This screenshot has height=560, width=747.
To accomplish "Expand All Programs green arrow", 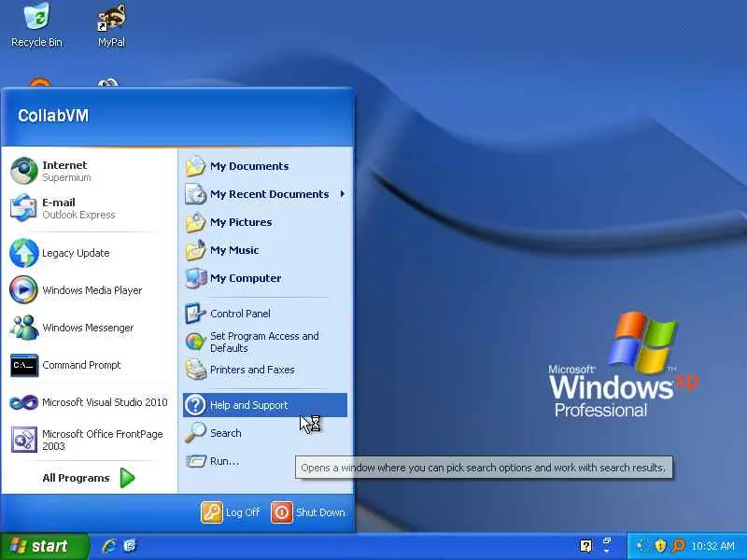I will 127,478.
